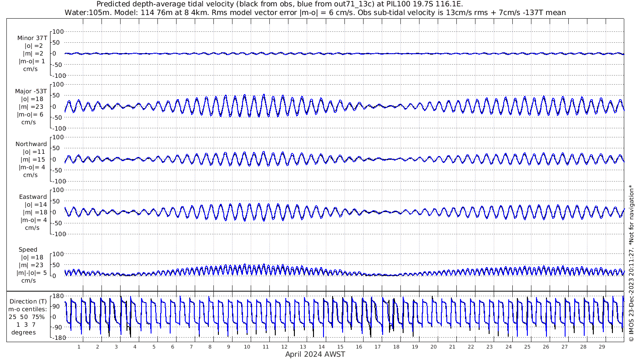This screenshot has width=637, height=364.
Task: Click '|m-o|= 6' in the Major panel
Action: [x=31, y=115]
